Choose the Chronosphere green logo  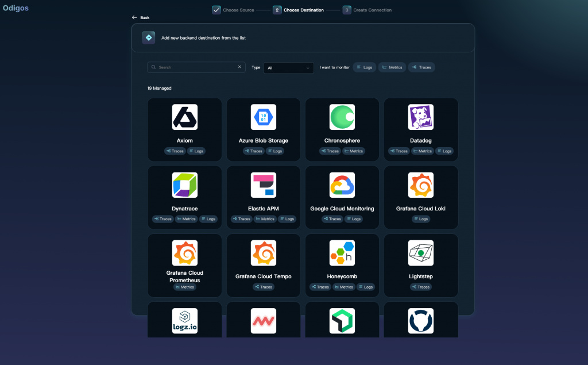coord(342,117)
